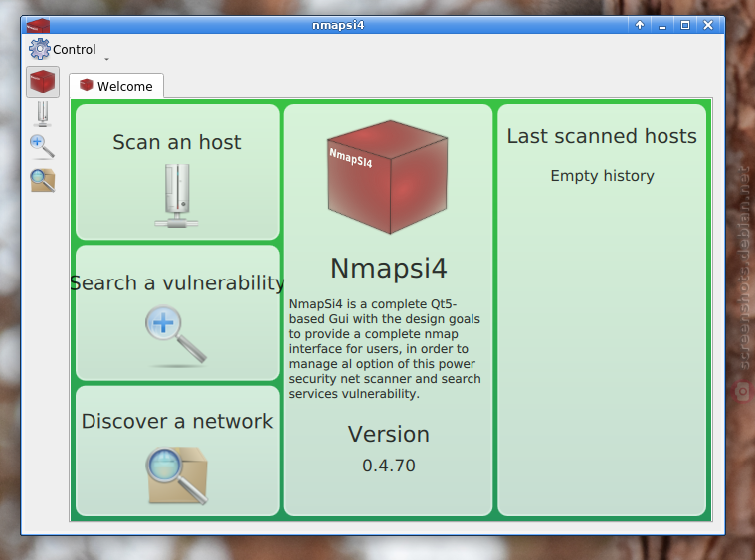This screenshot has height=560, width=755.
Task: Click the large NmapSI4 red cube logo
Action: pyautogui.click(x=388, y=177)
